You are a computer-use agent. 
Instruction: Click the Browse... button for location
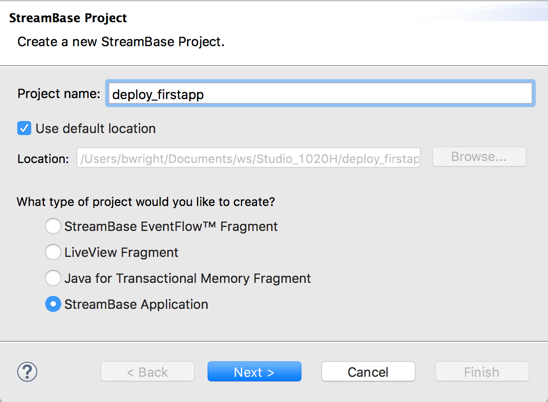(x=479, y=157)
